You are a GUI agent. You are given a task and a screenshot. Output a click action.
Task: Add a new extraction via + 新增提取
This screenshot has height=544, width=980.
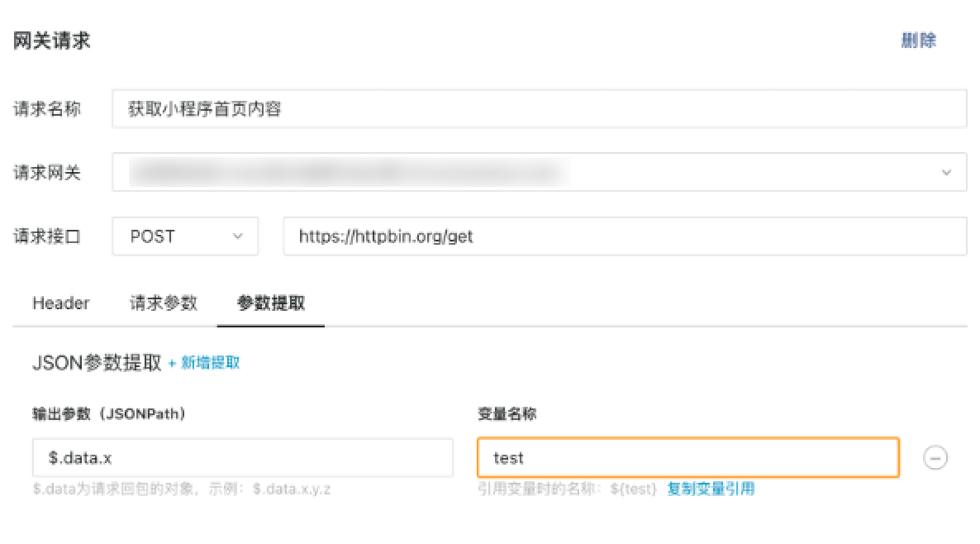(204, 363)
